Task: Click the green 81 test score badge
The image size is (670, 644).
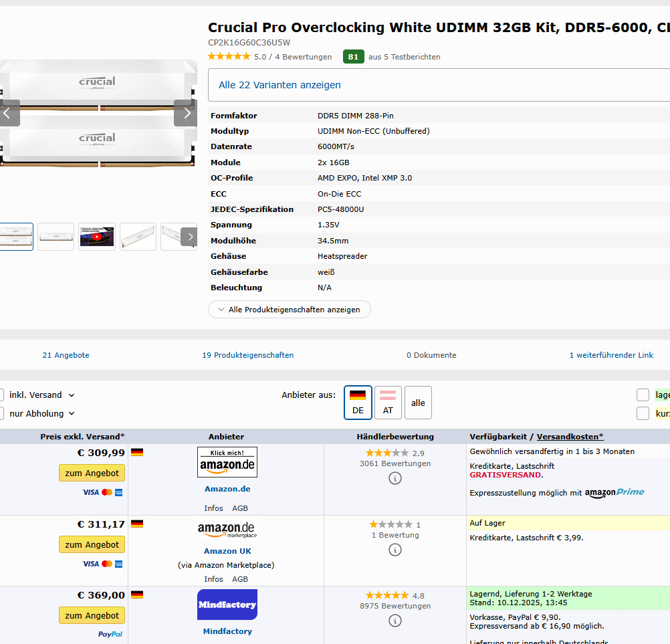Action: pyautogui.click(x=353, y=57)
